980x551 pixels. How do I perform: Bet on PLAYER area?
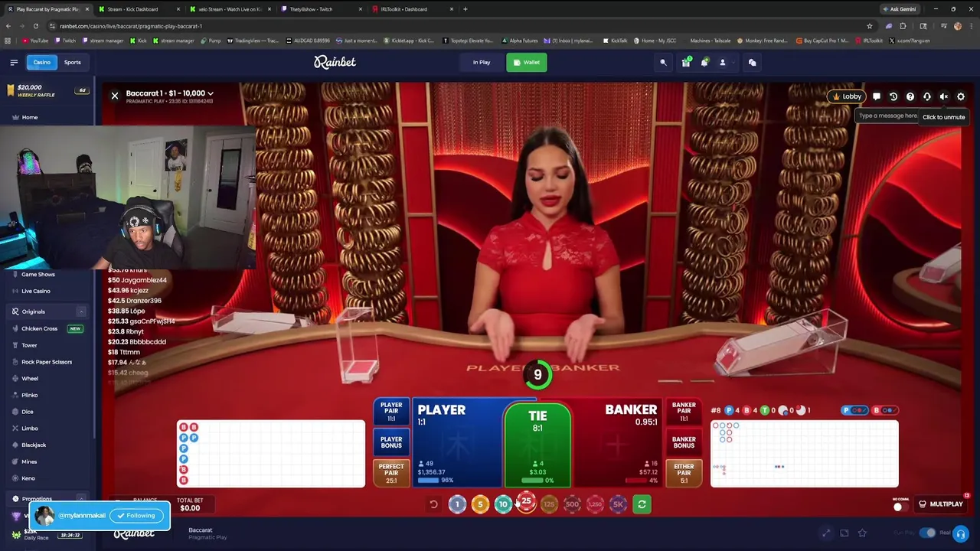click(x=457, y=442)
